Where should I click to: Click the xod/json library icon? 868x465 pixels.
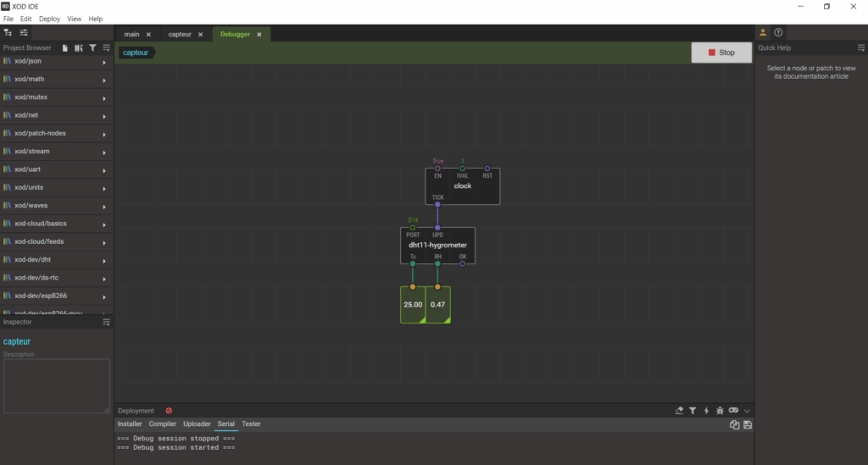point(7,61)
